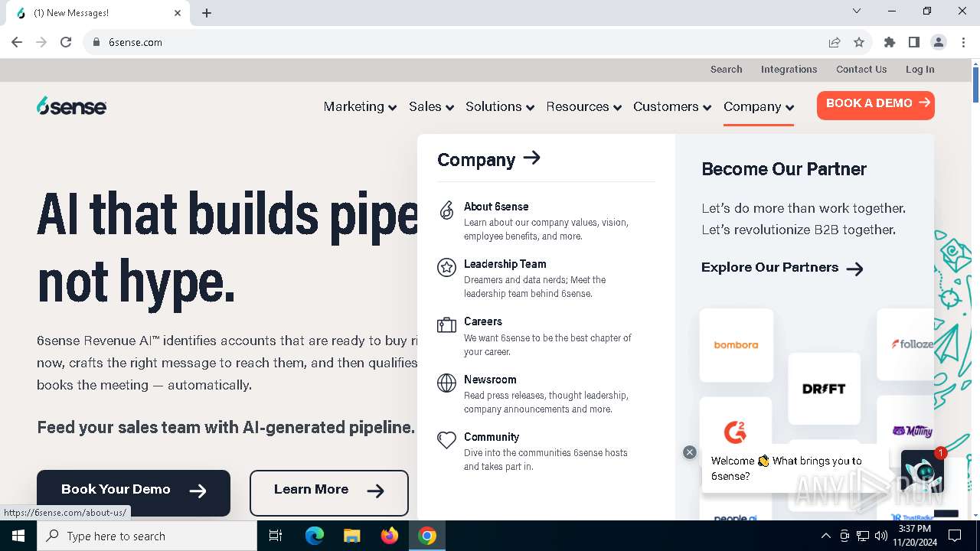
Task: Click the Windows taskbar search box
Action: (147, 536)
